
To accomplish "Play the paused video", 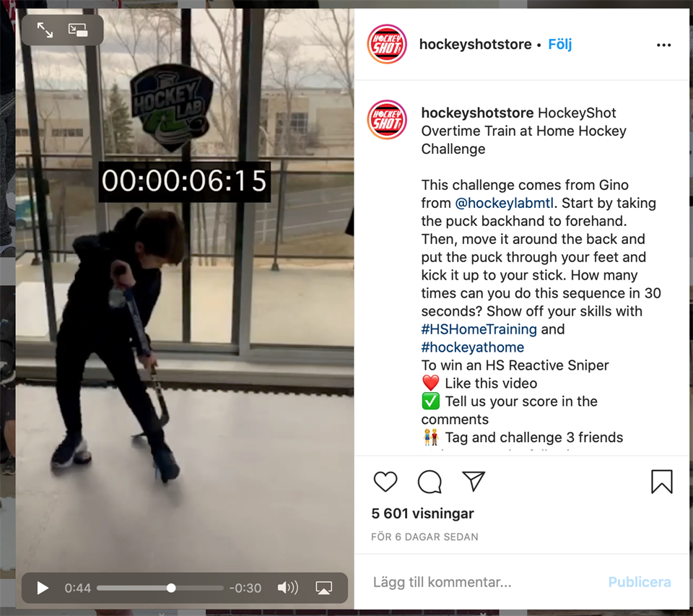I will 43,588.
